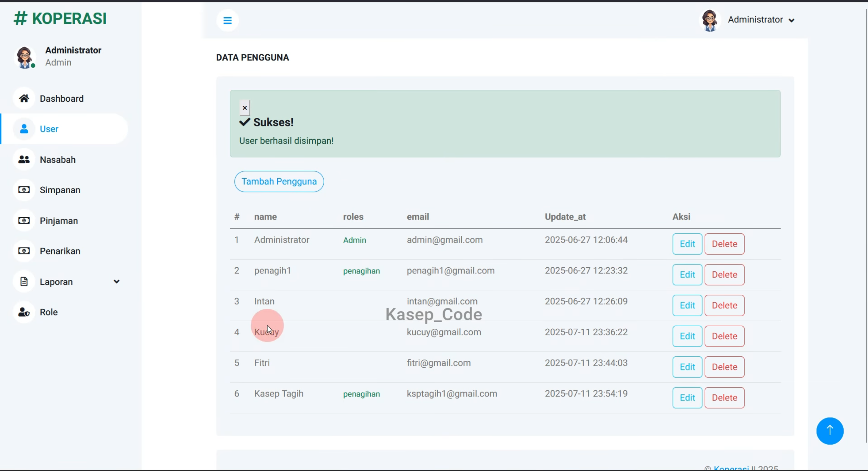Click the Kasep Tagih name cell
Screen dimensions: 868x471
coord(279,394)
